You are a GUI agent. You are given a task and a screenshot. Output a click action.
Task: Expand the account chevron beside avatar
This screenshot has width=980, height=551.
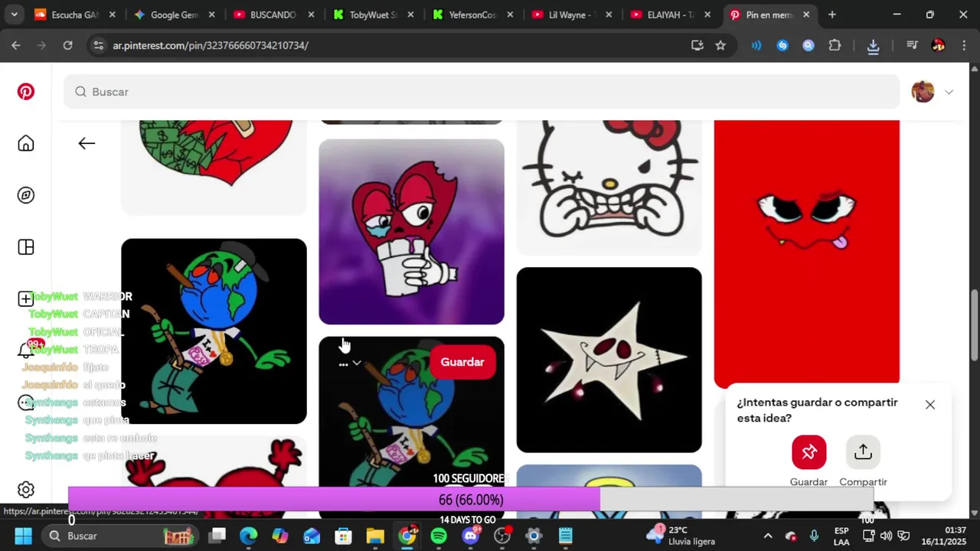click(x=949, y=92)
